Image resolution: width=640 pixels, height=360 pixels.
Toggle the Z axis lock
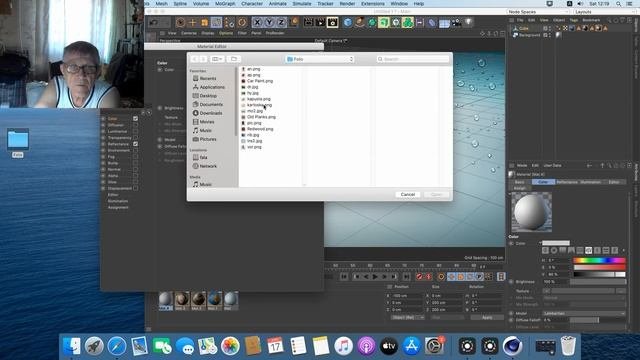tap(281, 22)
